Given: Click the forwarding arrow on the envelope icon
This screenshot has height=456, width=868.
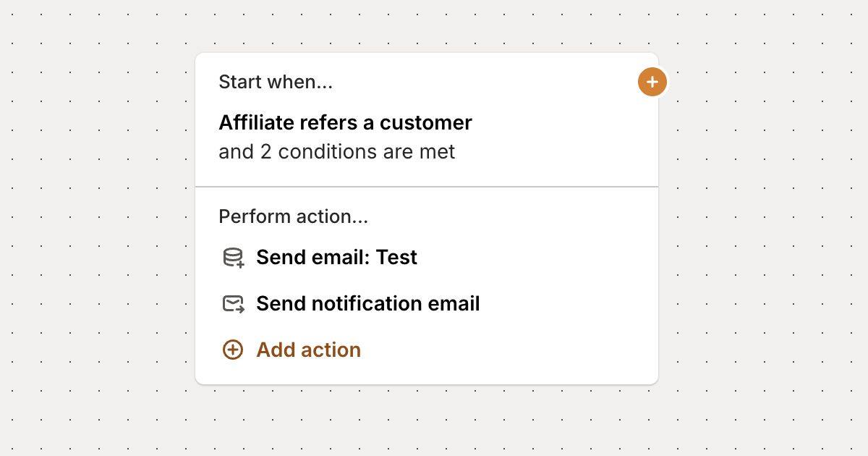Looking at the screenshot, I should coord(239,307).
